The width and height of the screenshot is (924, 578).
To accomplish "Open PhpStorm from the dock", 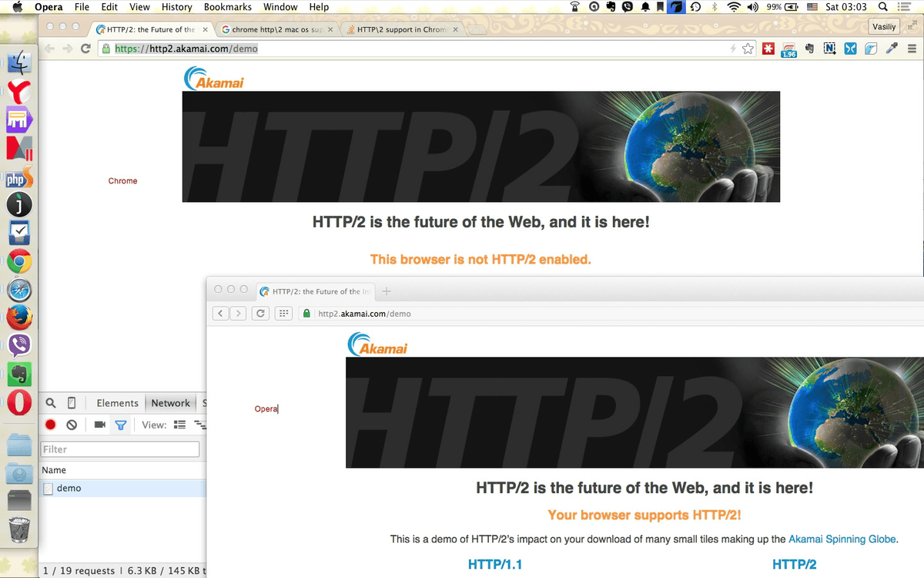I will click(19, 176).
